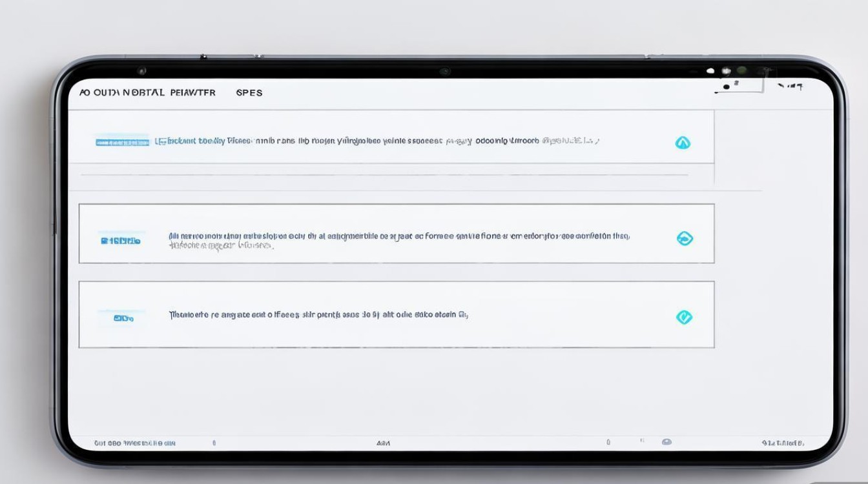Tap the cyan up-arrow icon in first row
Image resolution: width=868 pixels, height=484 pixels.
pos(683,143)
